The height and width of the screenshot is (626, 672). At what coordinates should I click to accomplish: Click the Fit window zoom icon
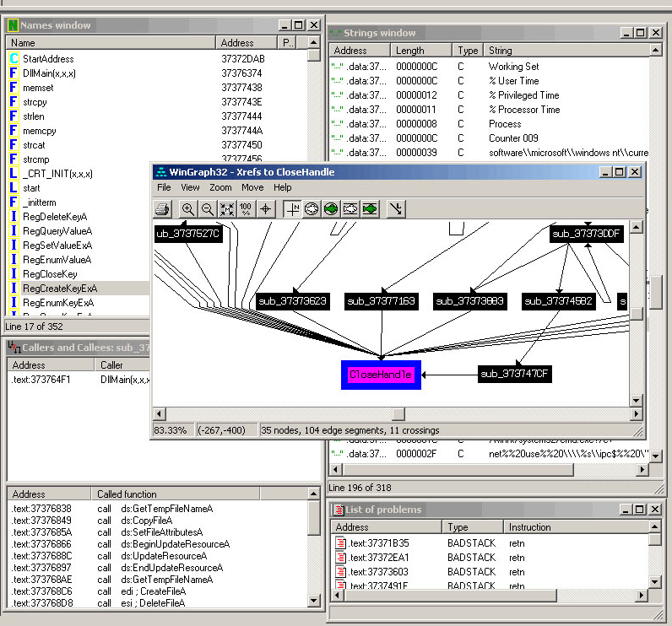pyautogui.click(x=226, y=208)
